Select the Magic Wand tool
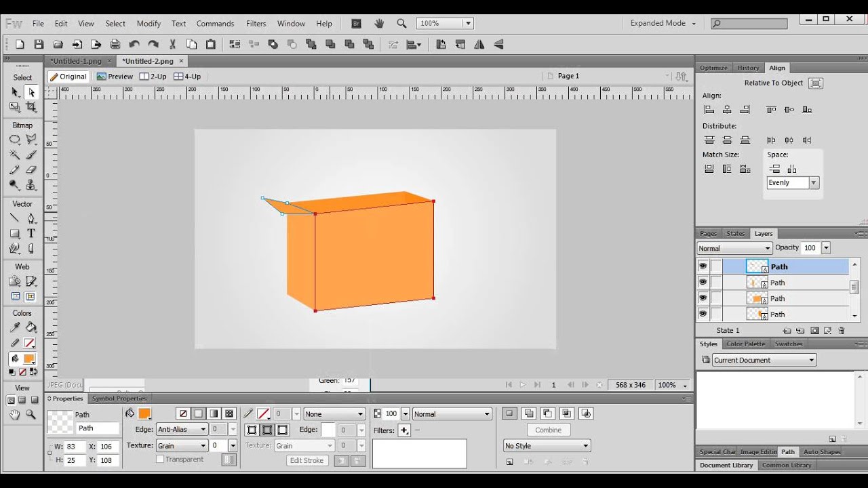This screenshot has width=868, height=488. (15, 155)
